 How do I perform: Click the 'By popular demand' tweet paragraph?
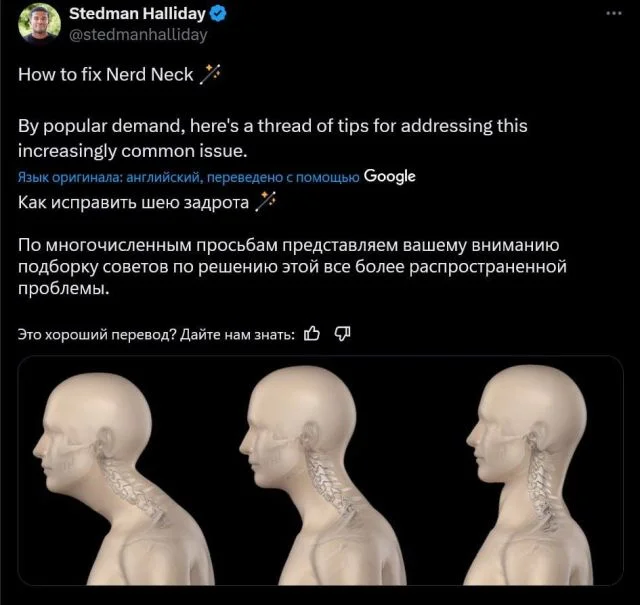(x=273, y=139)
